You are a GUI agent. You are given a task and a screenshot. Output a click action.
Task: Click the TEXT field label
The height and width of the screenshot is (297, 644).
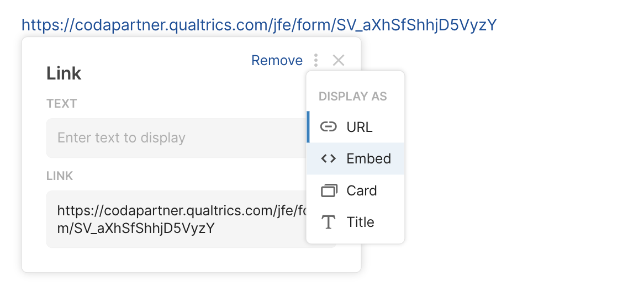62,103
